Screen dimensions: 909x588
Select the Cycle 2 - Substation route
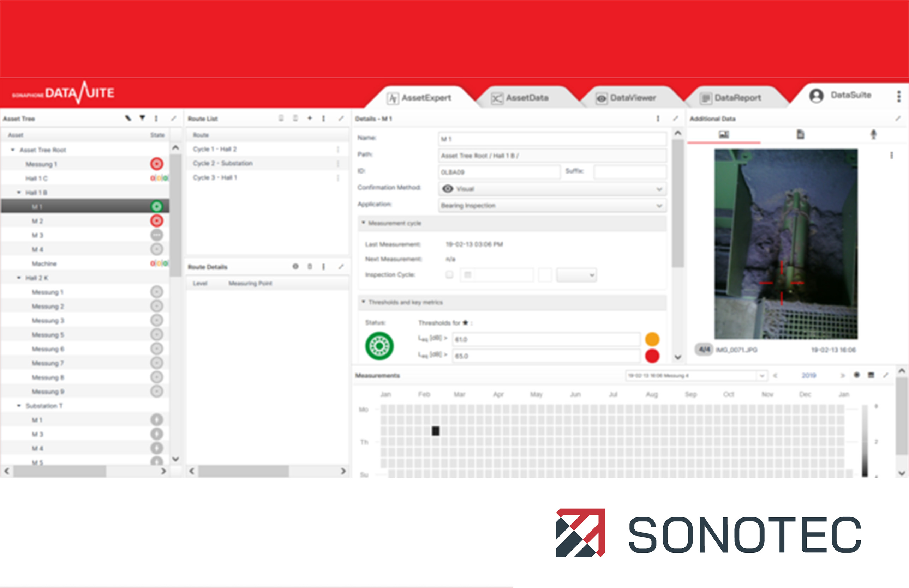[267, 163]
